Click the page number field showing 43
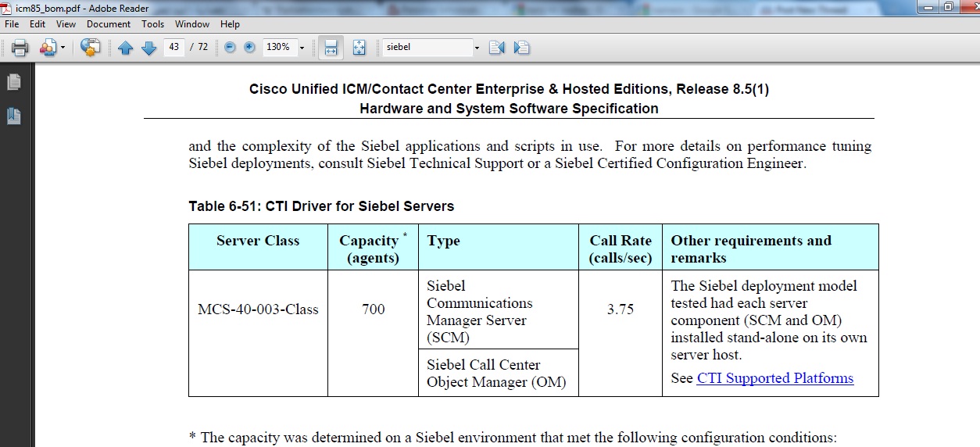The height and width of the screenshot is (447, 980). point(173,47)
